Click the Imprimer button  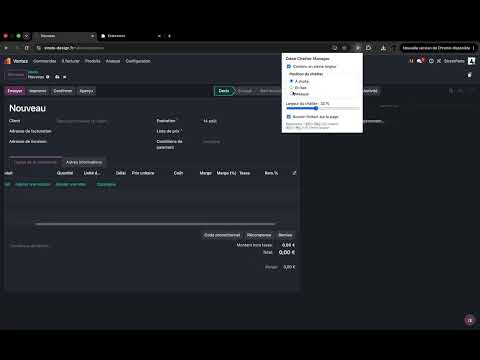(x=38, y=91)
